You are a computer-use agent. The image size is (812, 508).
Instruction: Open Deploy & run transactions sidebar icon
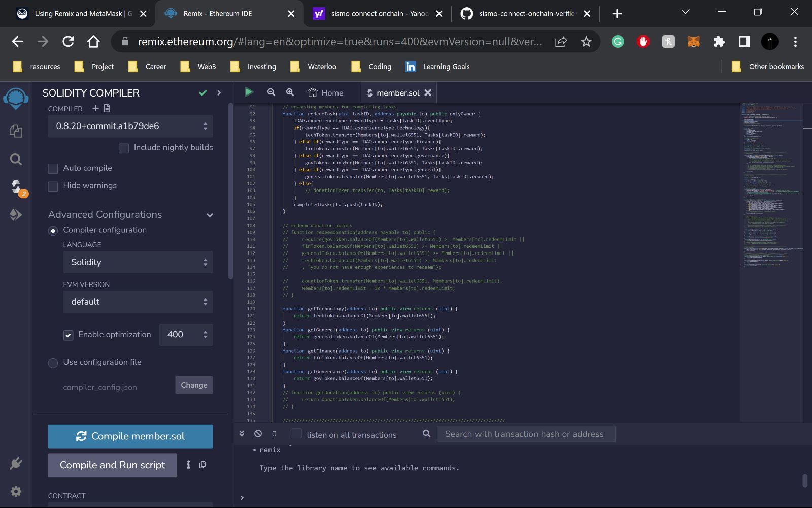click(x=16, y=215)
